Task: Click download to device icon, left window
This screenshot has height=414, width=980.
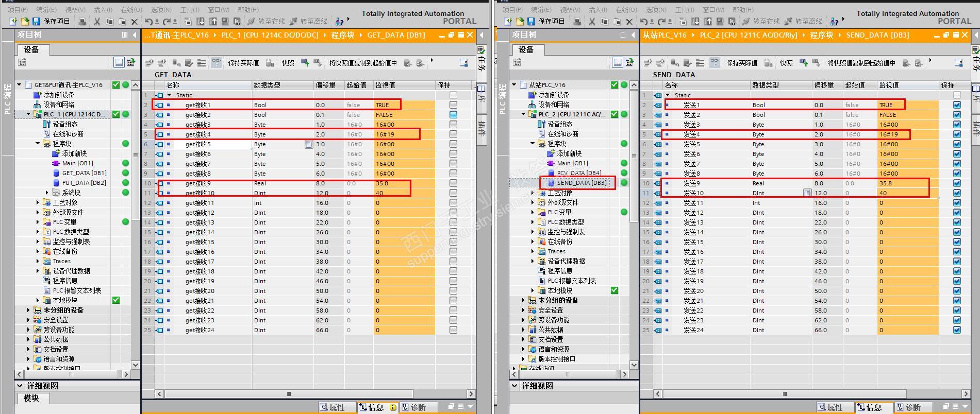Action: (x=200, y=22)
